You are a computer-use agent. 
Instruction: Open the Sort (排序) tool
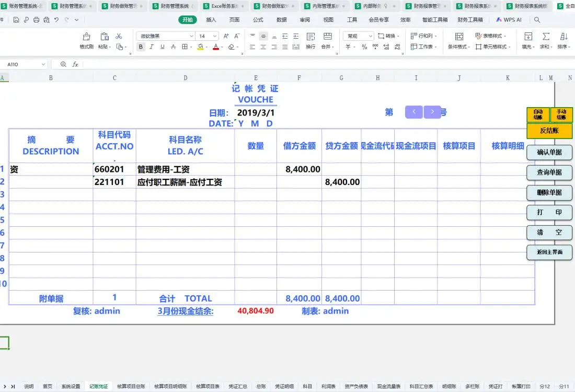[x=564, y=41]
